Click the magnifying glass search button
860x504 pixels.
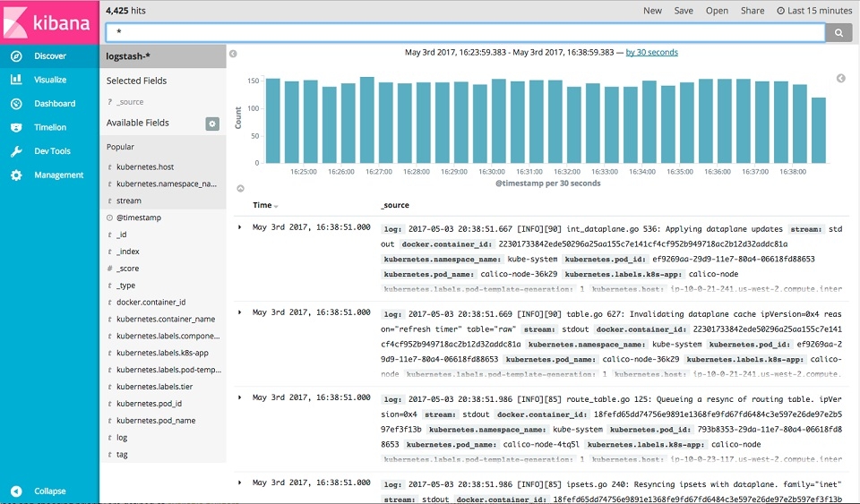click(x=838, y=33)
